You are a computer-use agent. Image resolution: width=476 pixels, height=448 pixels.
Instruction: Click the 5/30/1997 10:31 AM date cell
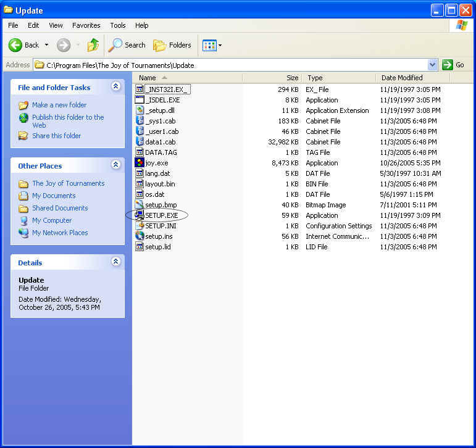[x=411, y=173]
